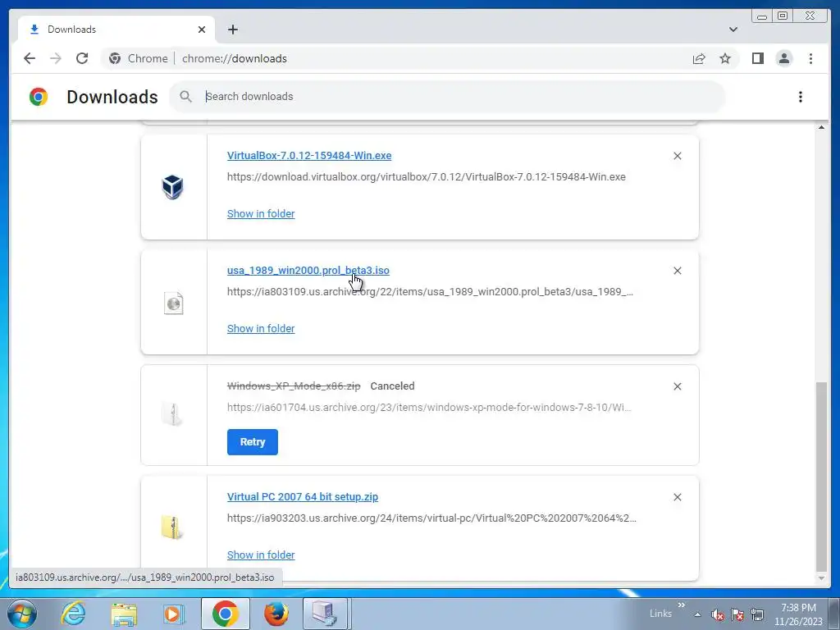
Task: Click the Chrome taskbar button
Action: pos(225,614)
